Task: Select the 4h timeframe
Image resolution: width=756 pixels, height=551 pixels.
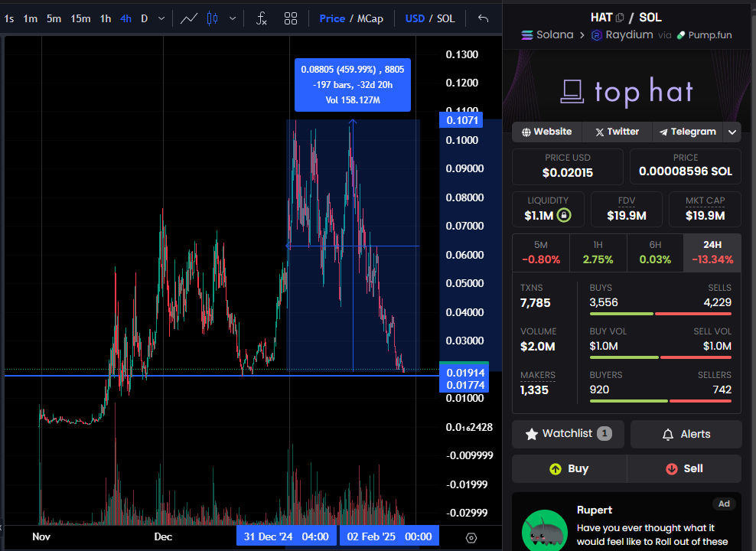Action: (x=125, y=19)
